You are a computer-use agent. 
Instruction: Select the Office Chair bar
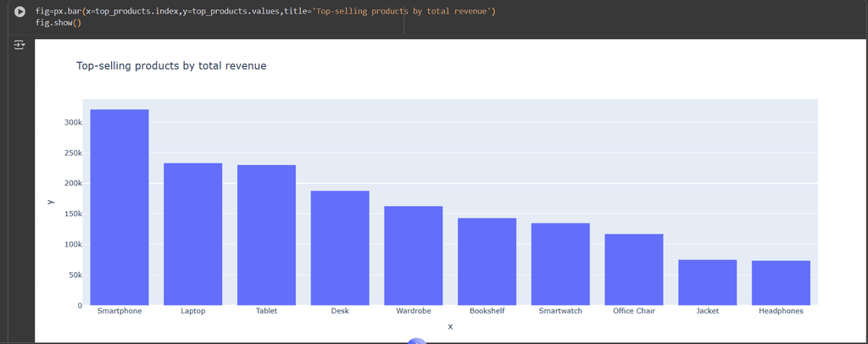click(633, 269)
